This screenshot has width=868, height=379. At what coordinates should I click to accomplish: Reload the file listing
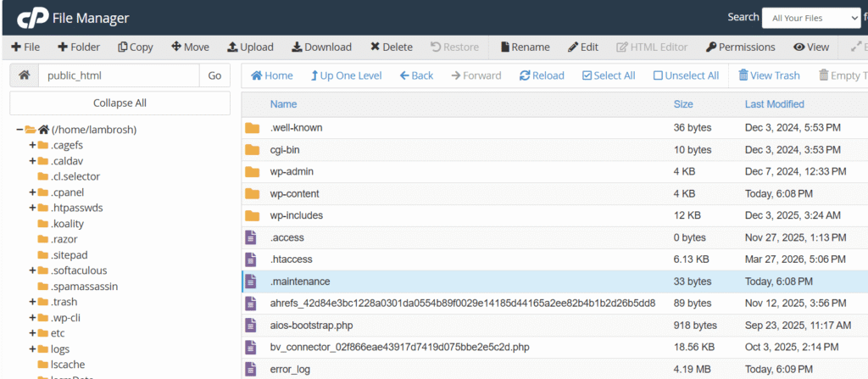(x=542, y=75)
